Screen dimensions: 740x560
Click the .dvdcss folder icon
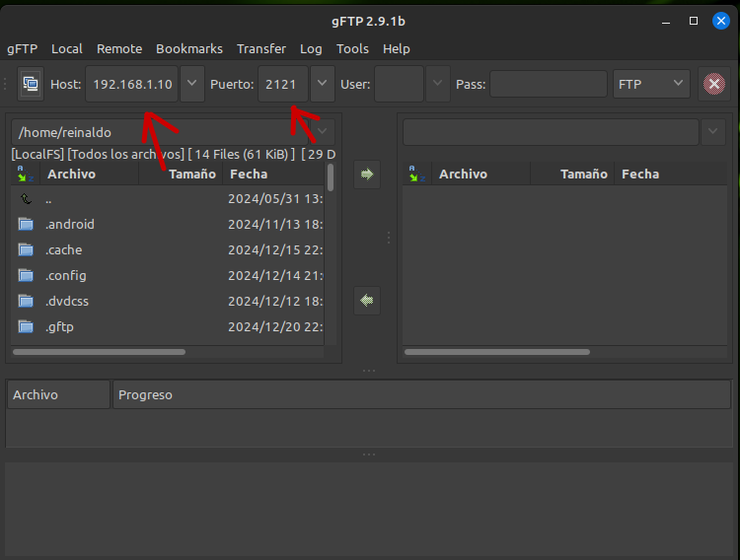pyautogui.click(x=26, y=301)
